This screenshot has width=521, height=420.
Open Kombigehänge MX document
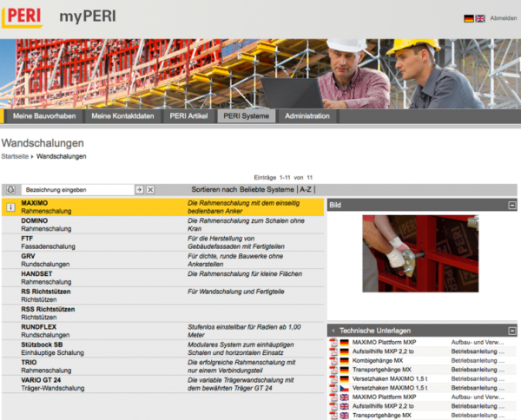378,361
